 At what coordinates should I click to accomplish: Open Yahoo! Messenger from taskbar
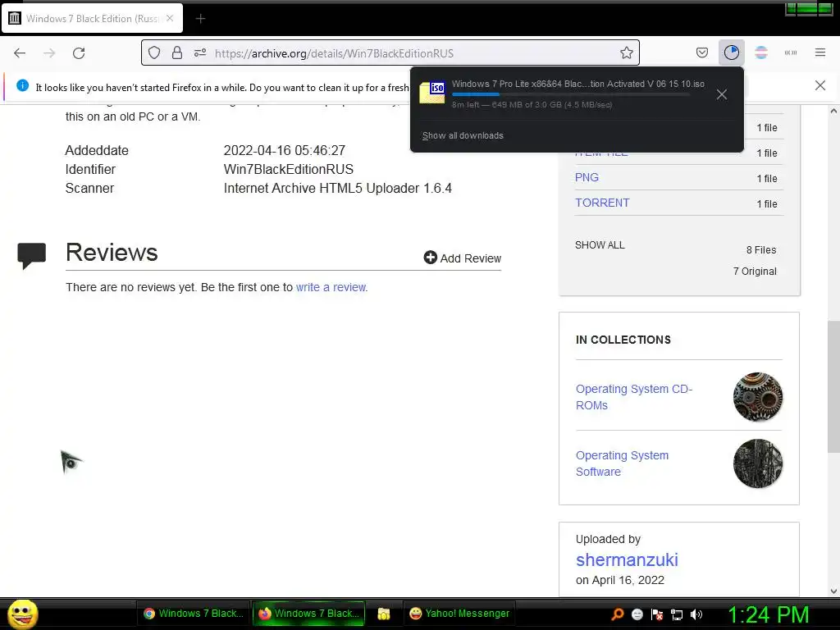click(x=459, y=614)
